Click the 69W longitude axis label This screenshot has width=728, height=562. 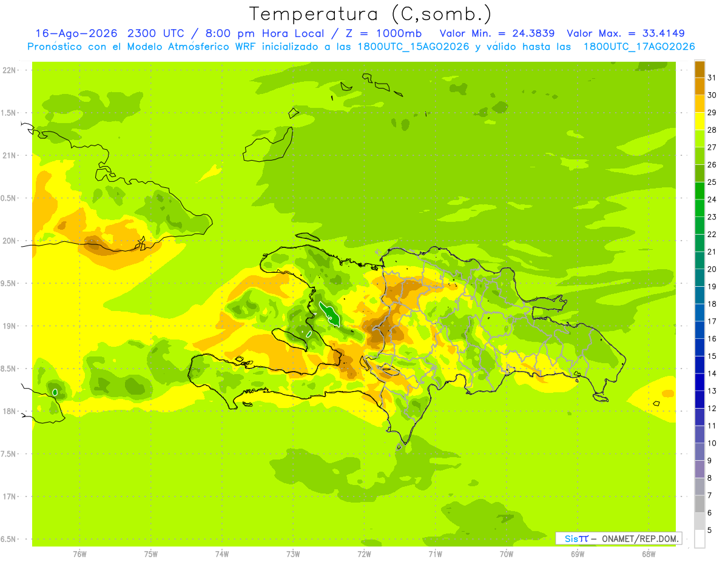point(578,554)
